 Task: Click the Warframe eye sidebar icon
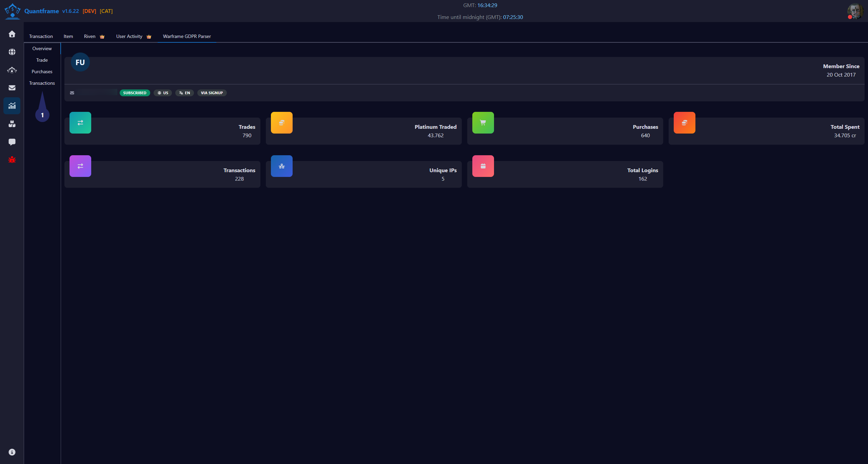pos(12,70)
